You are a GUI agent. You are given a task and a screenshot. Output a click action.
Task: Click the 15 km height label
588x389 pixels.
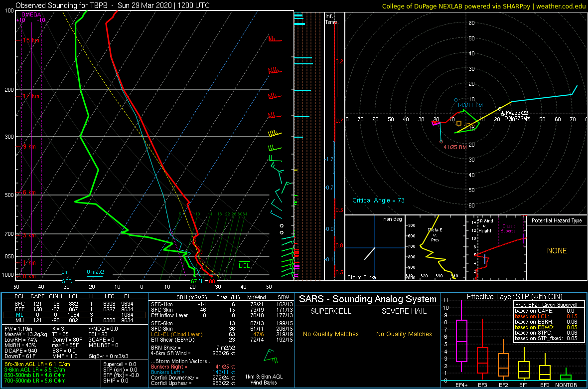tap(31, 40)
